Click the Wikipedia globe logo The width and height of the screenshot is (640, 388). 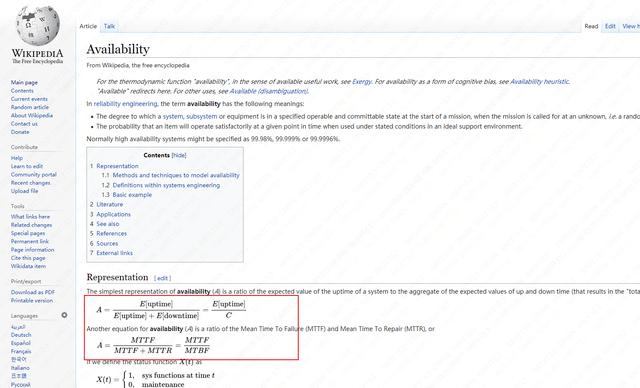click(x=38, y=26)
